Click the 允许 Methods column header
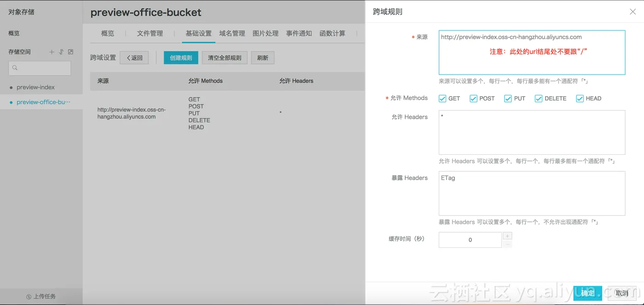The height and width of the screenshot is (305, 644). point(206,81)
